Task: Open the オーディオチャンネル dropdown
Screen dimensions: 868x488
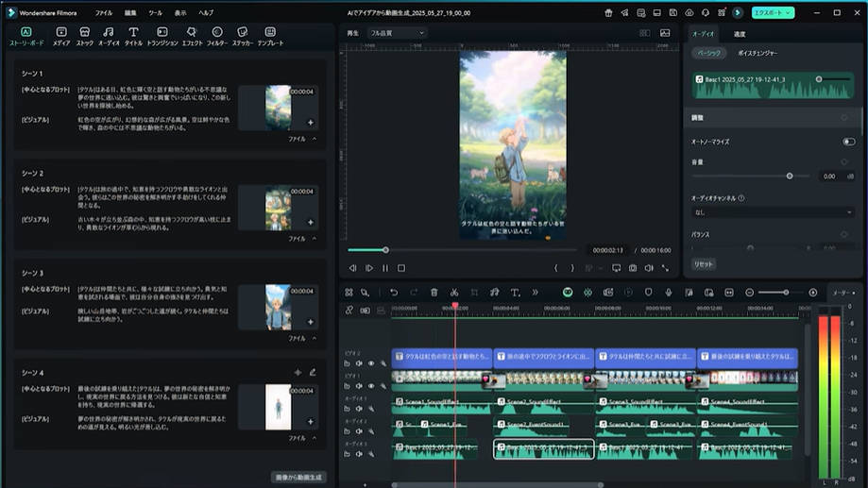Action: point(773,212)
